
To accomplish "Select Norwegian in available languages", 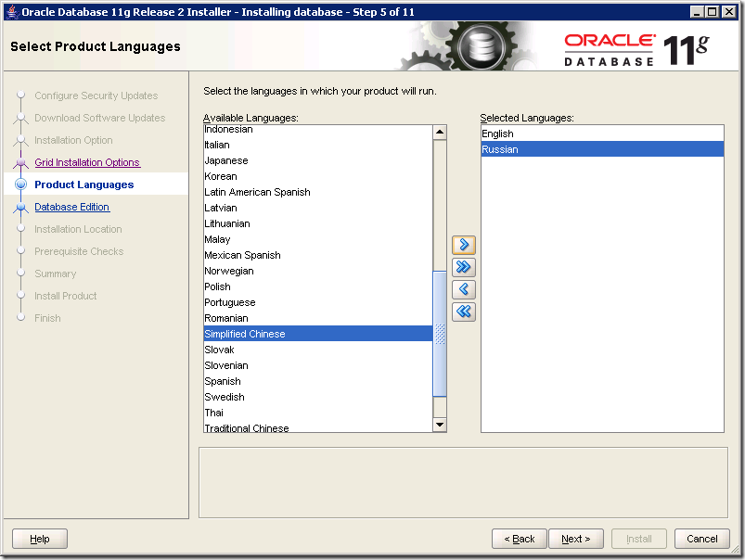I will (x=318, y=271).
